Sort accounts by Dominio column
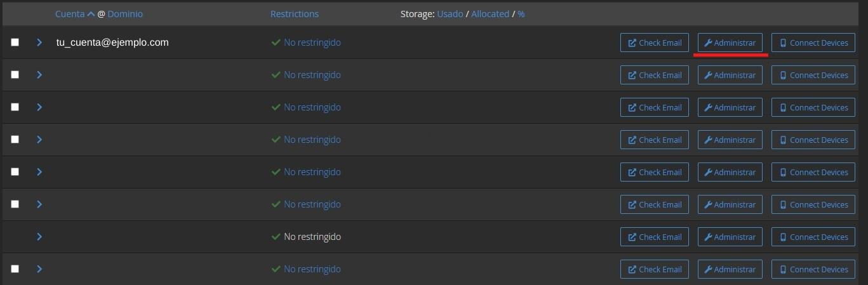 (125, 14)
